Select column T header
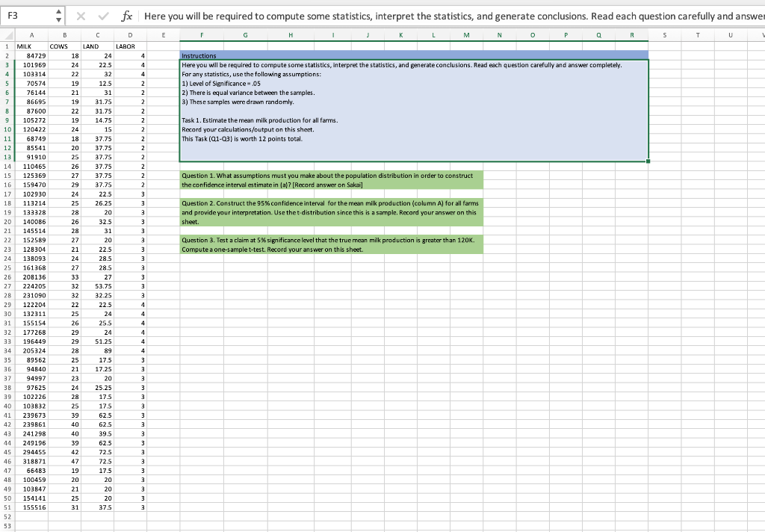The image size is (765, 532). point(698,35)
